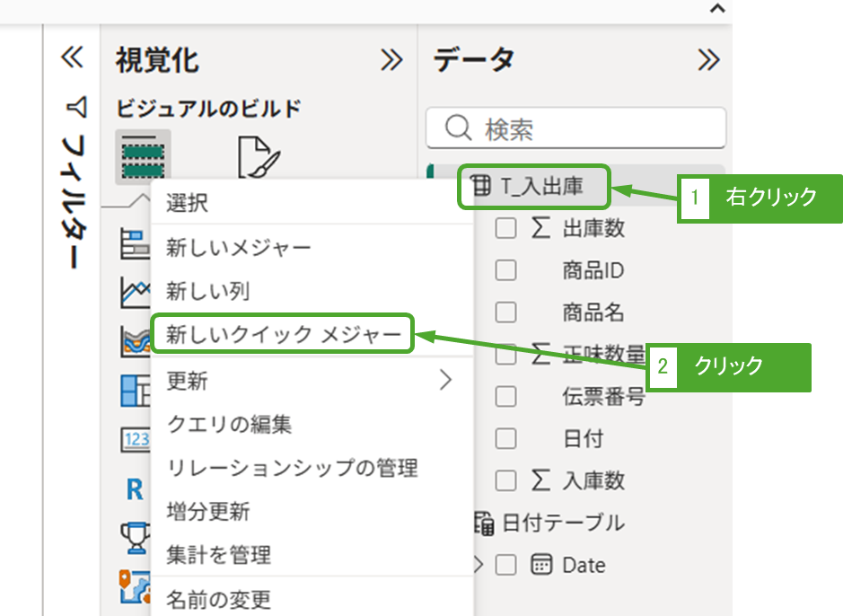Open the 更新 submenu
Viewport: 843px width, 616px height.
pos(311,381)
